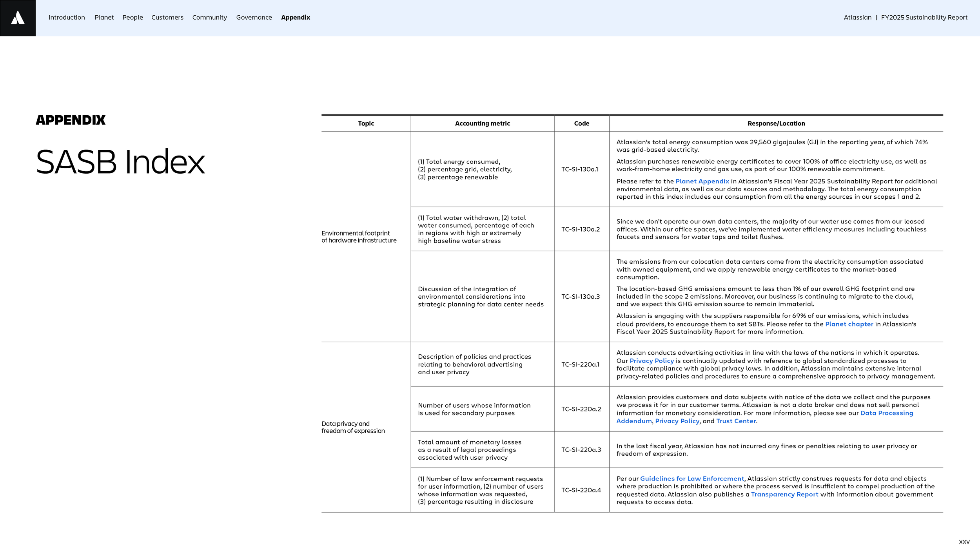This screenshot has width=980, height=551.
Task: Click the Code column header
Action: 581,123
